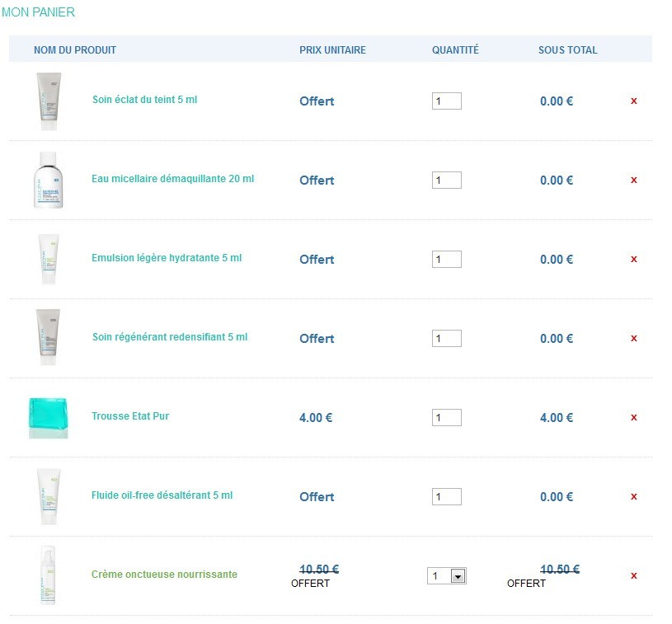Click the turquoise Trousse Etat Pur image
The image size is (672, 624).
[49, 417]
